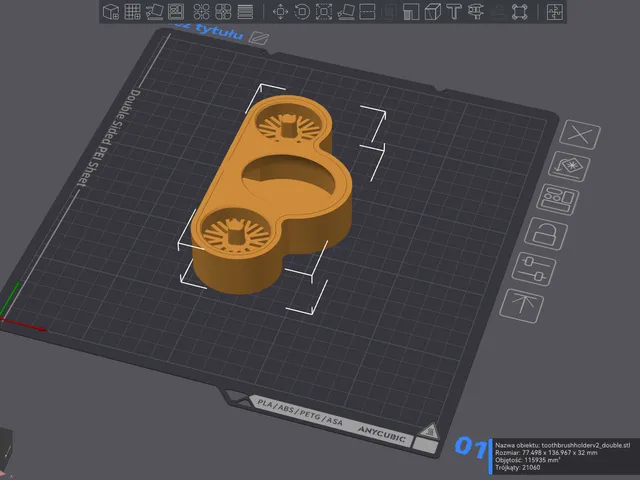
Task: Select the orange toothbrush holder model
Action: [x=272, y=194]
